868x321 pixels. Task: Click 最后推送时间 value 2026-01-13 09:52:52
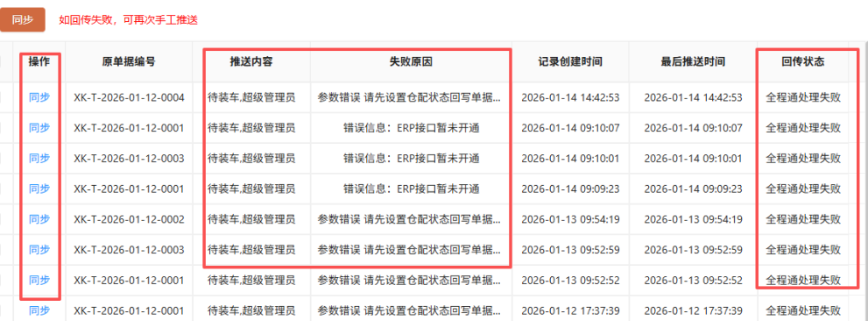(x=693, y=281)
